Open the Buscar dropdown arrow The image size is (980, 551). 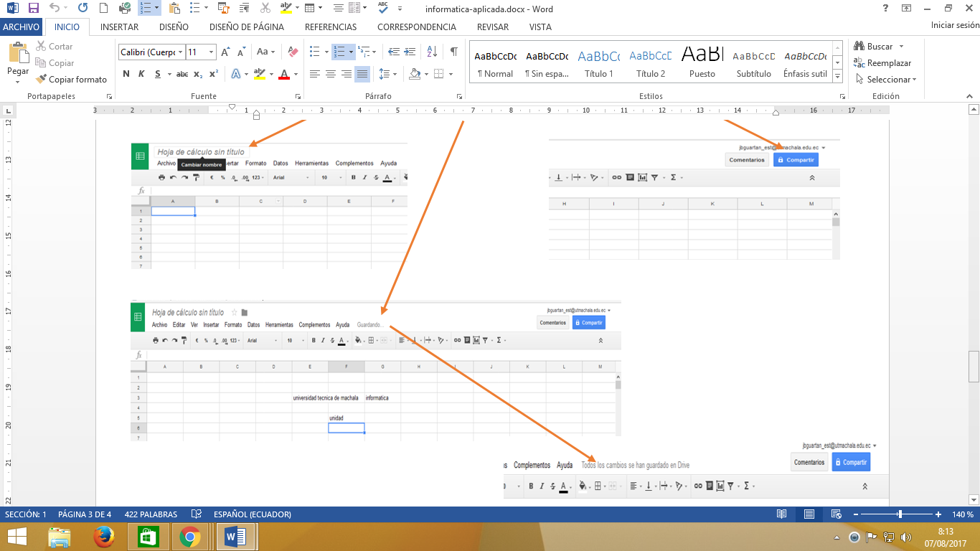pyautogui.click(x=901, y=47)
